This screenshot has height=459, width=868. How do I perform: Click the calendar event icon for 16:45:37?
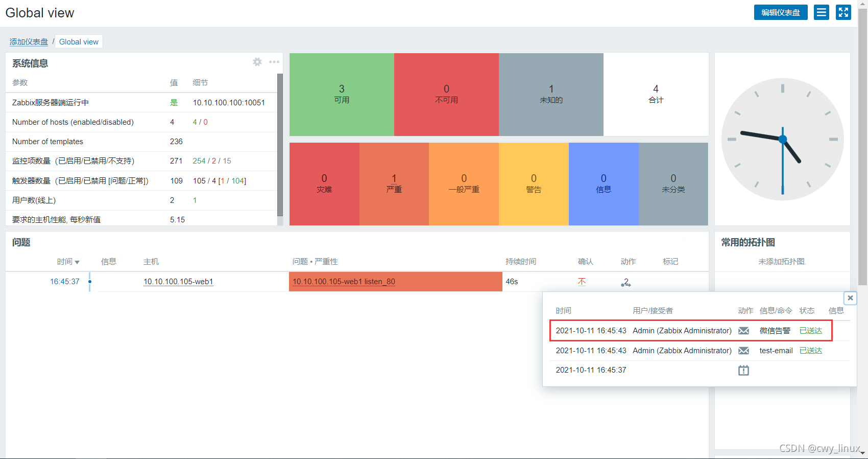[743, 370]
